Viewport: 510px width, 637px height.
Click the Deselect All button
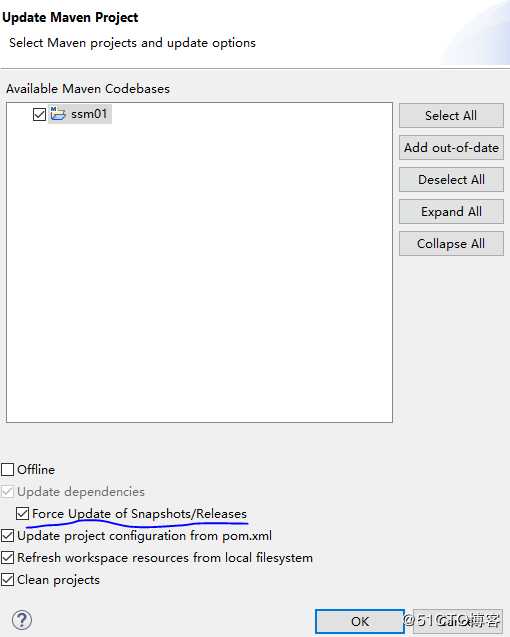(451, 180)
